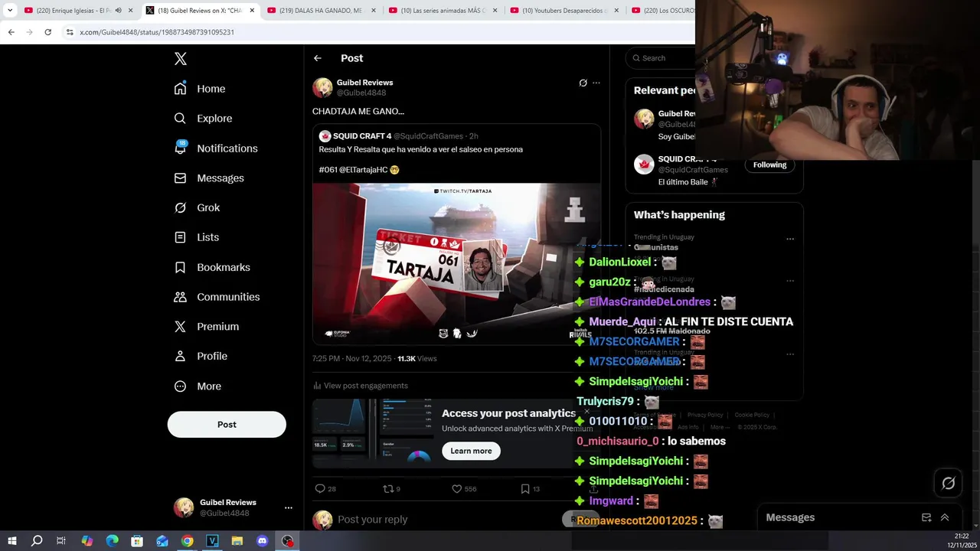
Task: Click the white Post button
Action: [x=227, y=425]
